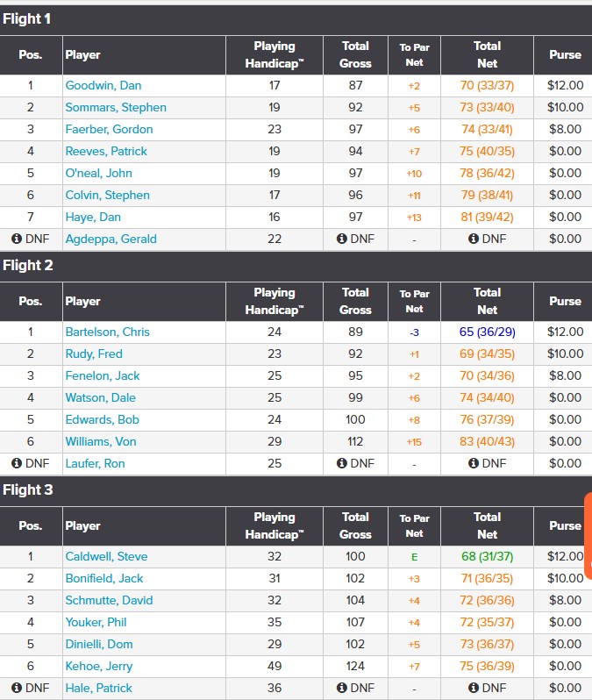Open Stephen Sommars' player page

coord(116,107)
